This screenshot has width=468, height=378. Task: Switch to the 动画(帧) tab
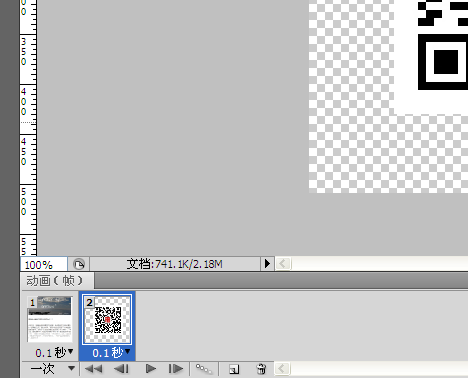click(55, 281)
